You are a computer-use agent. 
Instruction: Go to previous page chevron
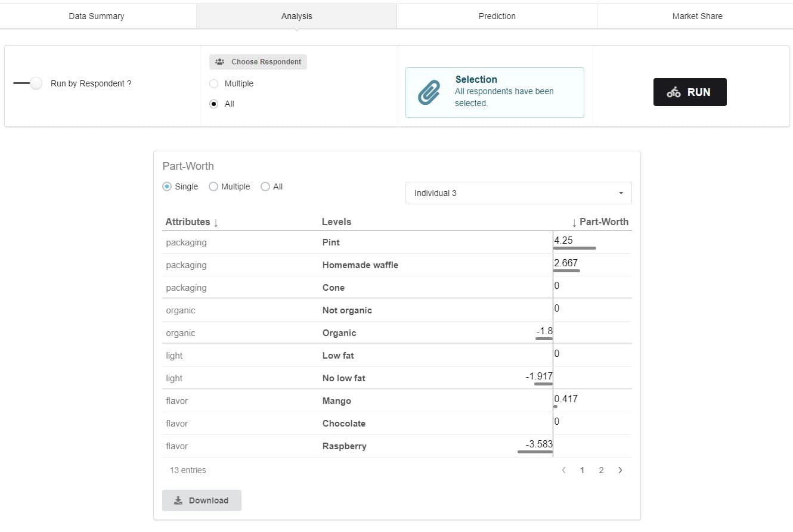[563, 470]
